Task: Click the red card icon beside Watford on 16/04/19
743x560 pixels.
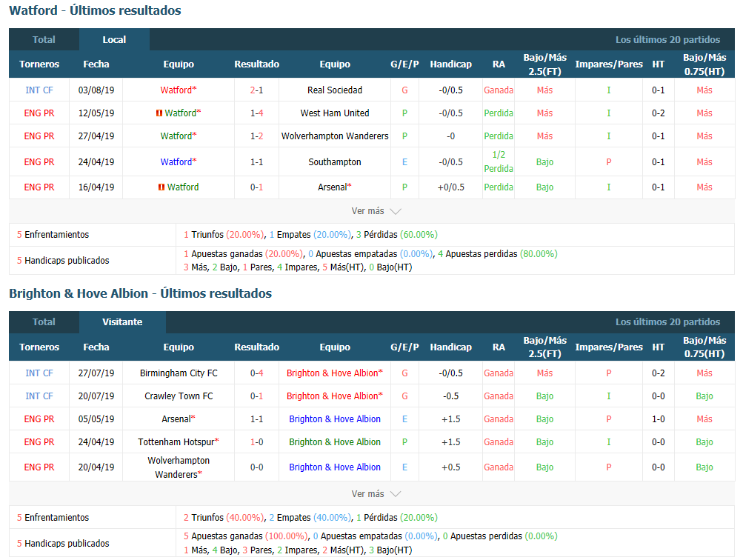Action: click(161, 187)
